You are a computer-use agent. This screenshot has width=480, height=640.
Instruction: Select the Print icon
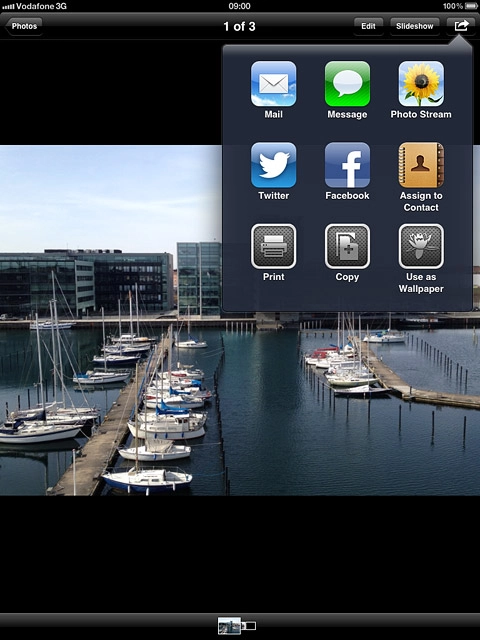pyautogui.click(x=273, y=246)
